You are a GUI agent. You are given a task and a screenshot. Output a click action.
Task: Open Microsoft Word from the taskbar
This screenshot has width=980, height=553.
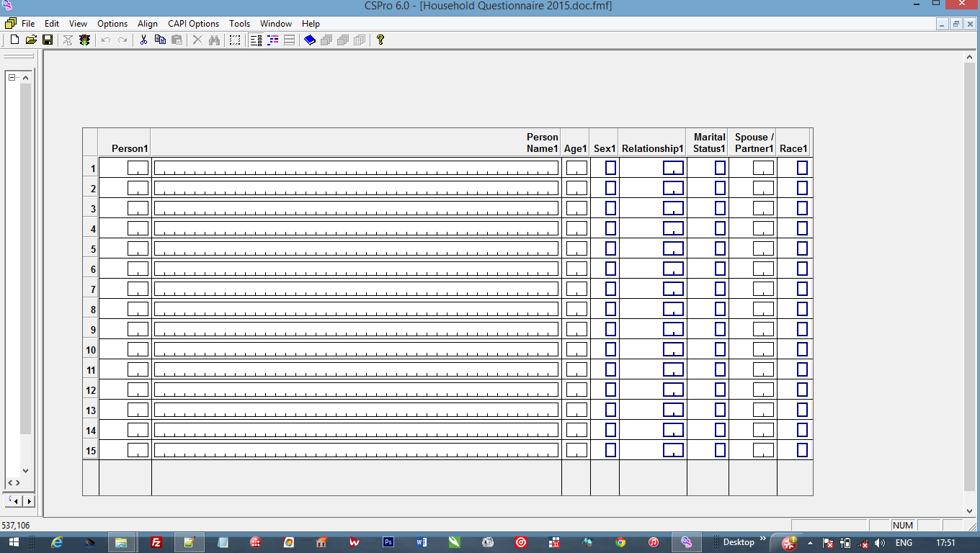(x=422, y=542)
